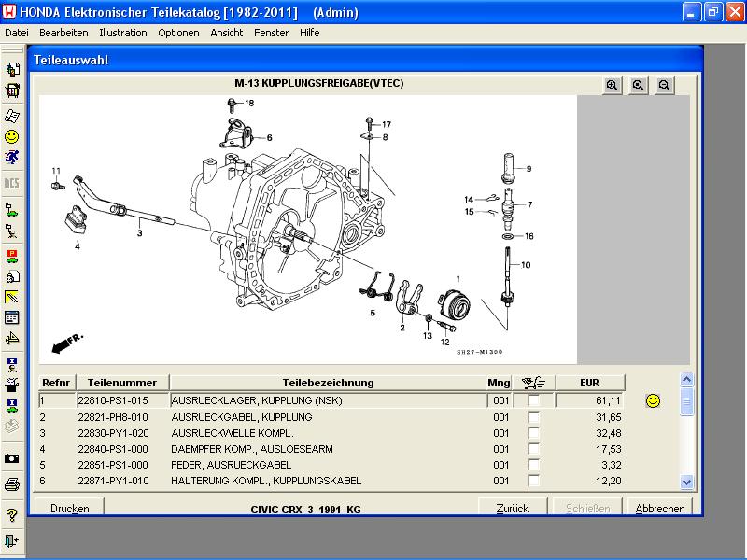The width and height of the screenshot is (747, 560).
Task: Click the printer icon in left toolbar
Action: (x=12, y=483)
